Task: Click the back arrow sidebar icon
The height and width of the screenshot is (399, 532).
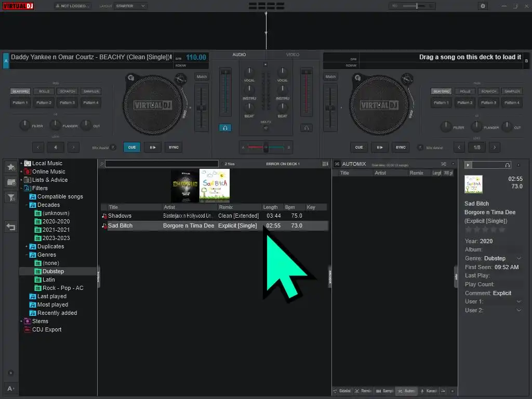Action: click(x=11, y=227)
